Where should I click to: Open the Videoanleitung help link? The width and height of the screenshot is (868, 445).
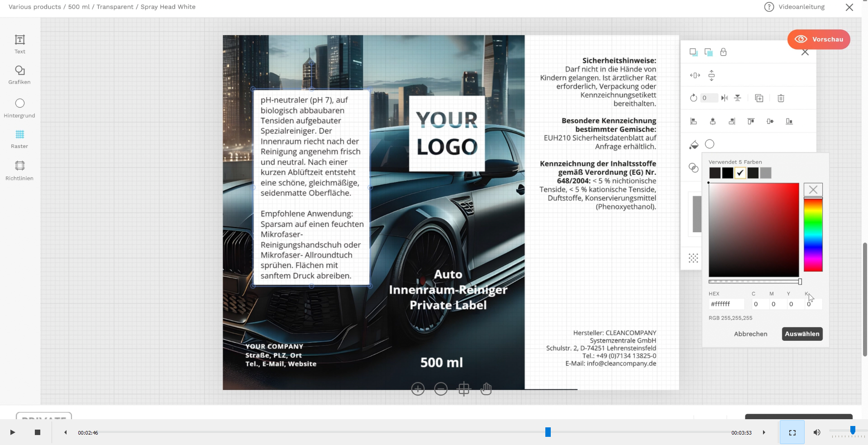(x=801, y=7)
